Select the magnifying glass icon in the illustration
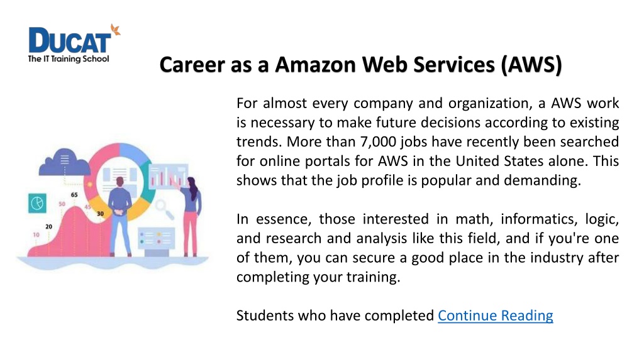Image resolution: width=644 pixels, height=362 pixels. (x=165, y=209)
